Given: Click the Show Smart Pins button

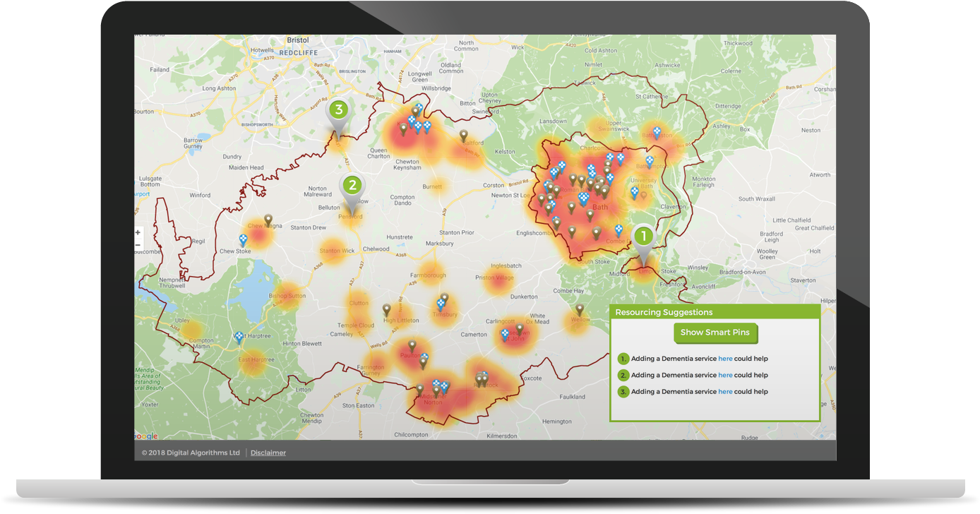Looking at the screenshot, I should pyautogui.click(x=715, y=333).
